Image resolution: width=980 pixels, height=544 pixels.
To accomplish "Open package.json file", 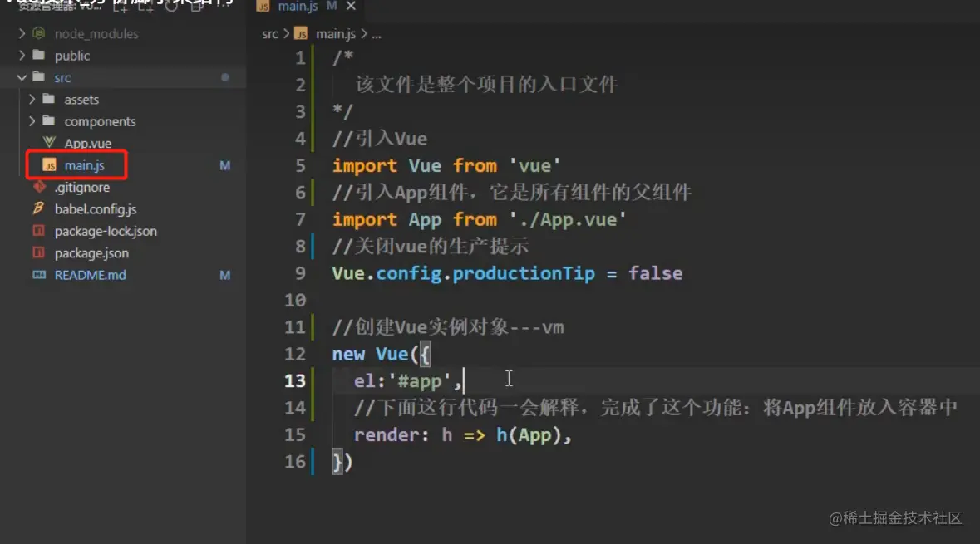I will click(91, 253).
